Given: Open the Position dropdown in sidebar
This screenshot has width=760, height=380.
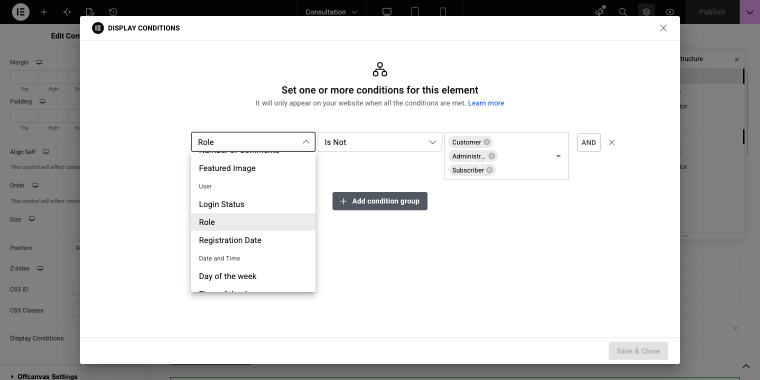Looking at the screenshot, I should coord(76,248).
